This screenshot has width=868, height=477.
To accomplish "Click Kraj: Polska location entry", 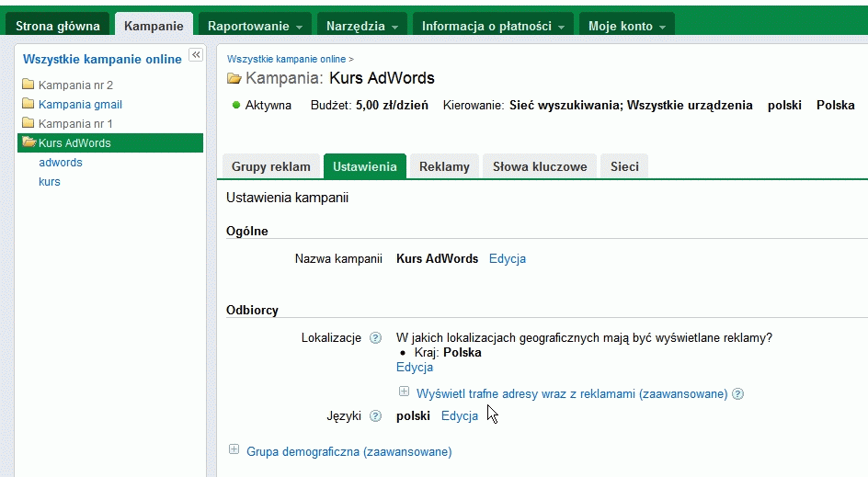I will click(448, 353).
